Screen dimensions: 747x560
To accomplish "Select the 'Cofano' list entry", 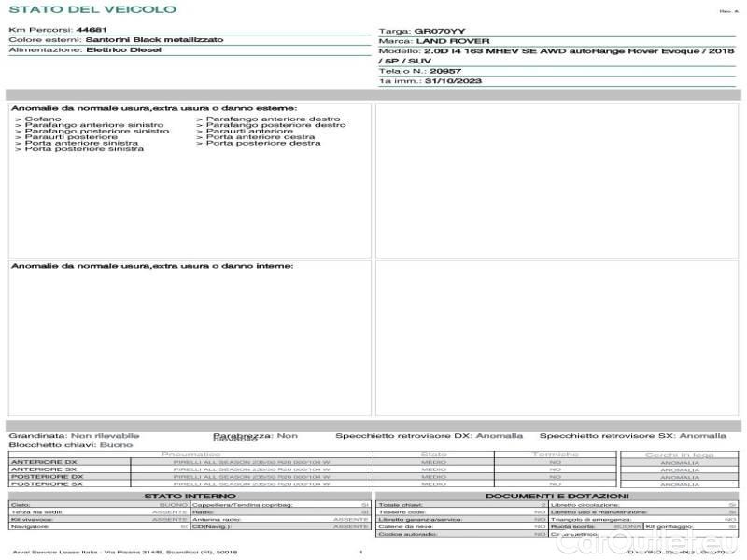I will (43, 119).
